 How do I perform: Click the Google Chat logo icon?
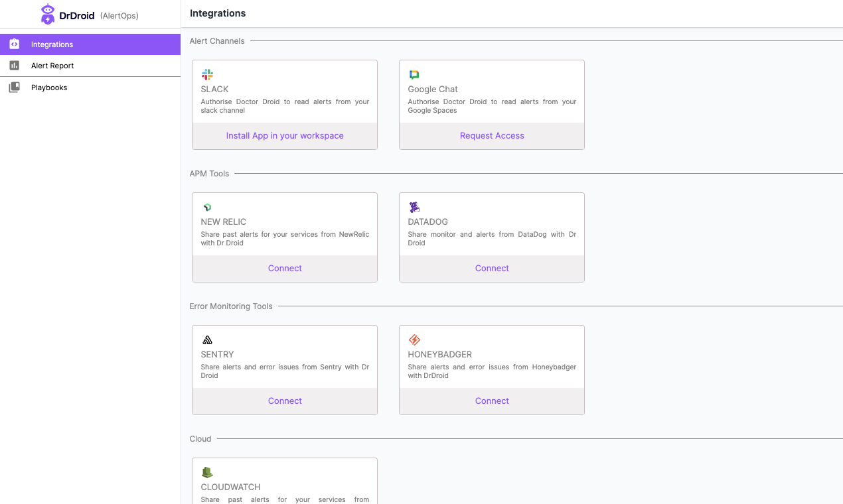tap(414, 75)
